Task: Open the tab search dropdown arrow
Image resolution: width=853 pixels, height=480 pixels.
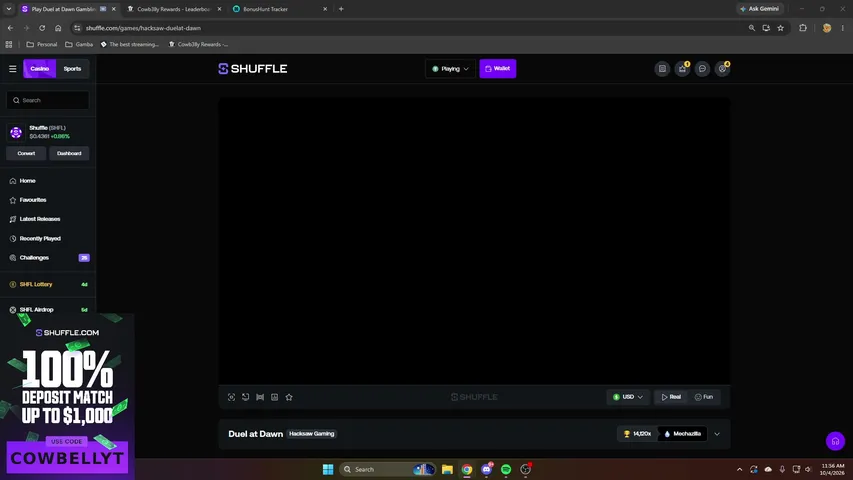Action: pos(9,9)
